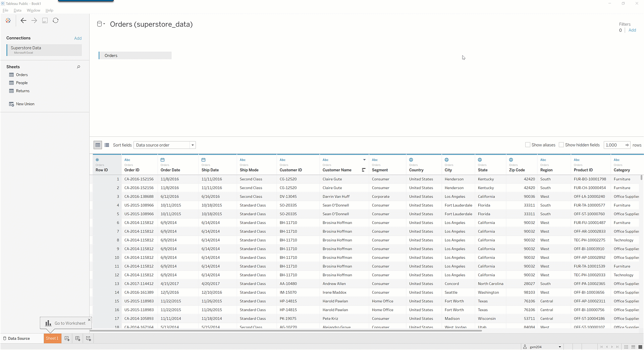Expand the Customer Name column dropdown arrow
The height and width of the screenshot is (350, 644).
(x=364, y=160)
